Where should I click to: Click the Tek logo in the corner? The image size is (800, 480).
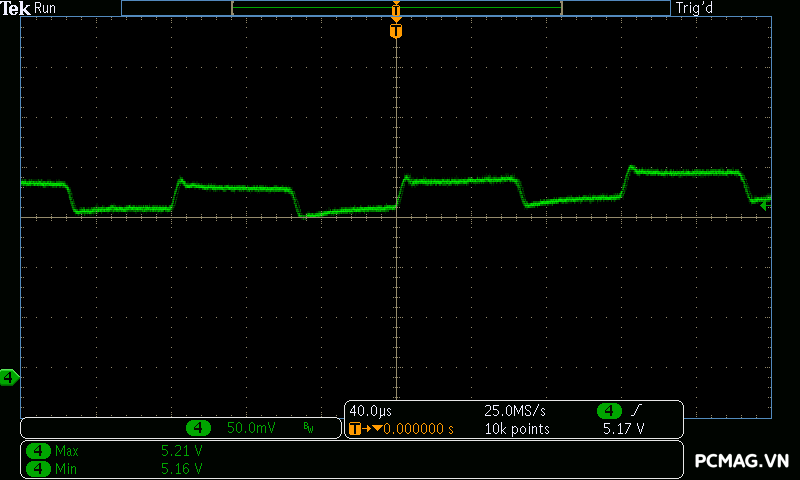[x=17, y=8]
